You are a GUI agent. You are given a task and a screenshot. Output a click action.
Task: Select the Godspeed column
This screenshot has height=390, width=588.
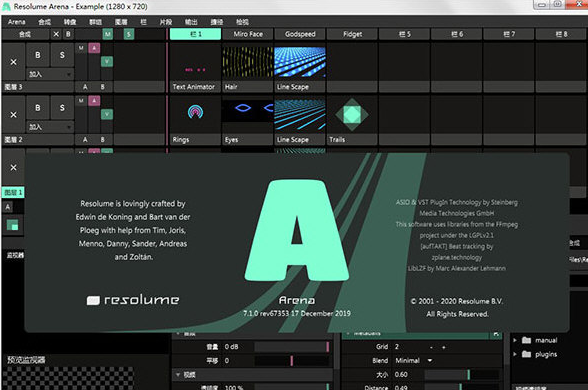(x=300, y=34)
